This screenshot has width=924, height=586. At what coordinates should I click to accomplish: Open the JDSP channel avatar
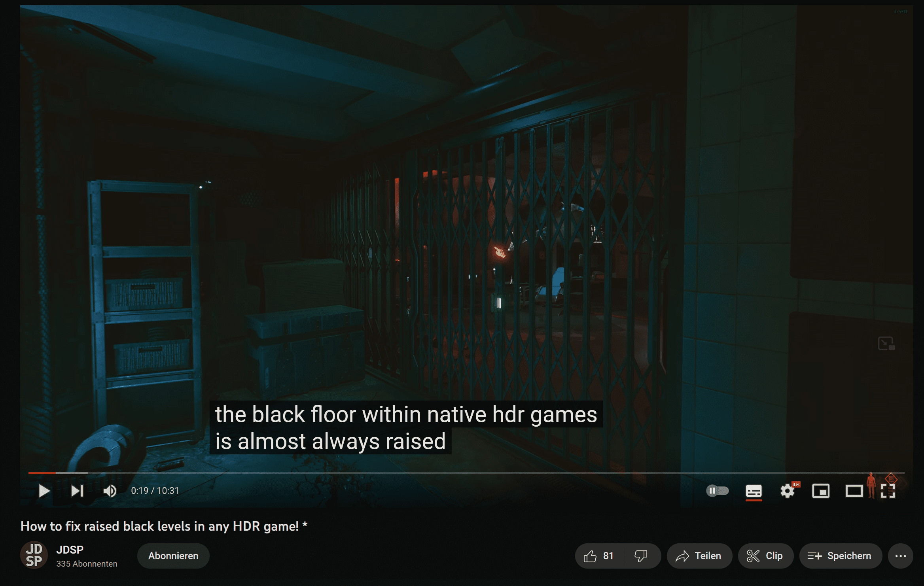[34, 555]
